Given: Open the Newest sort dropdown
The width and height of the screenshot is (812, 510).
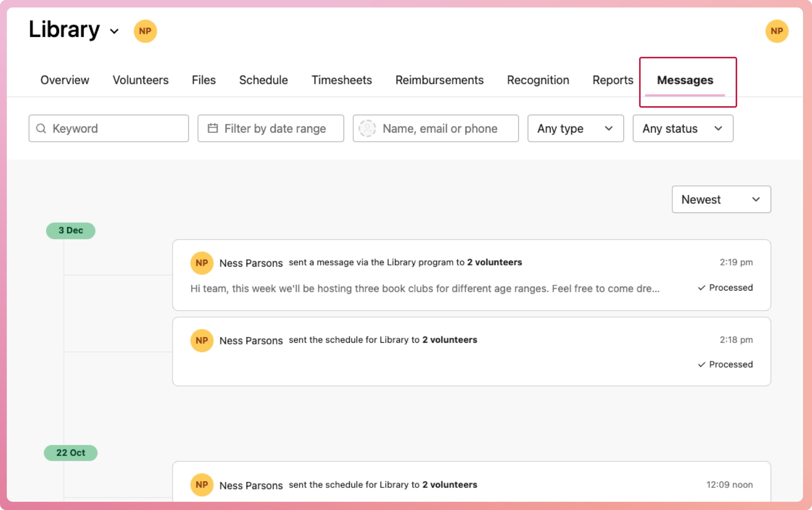Looking at the screenshot, I should tap(721, 199).
